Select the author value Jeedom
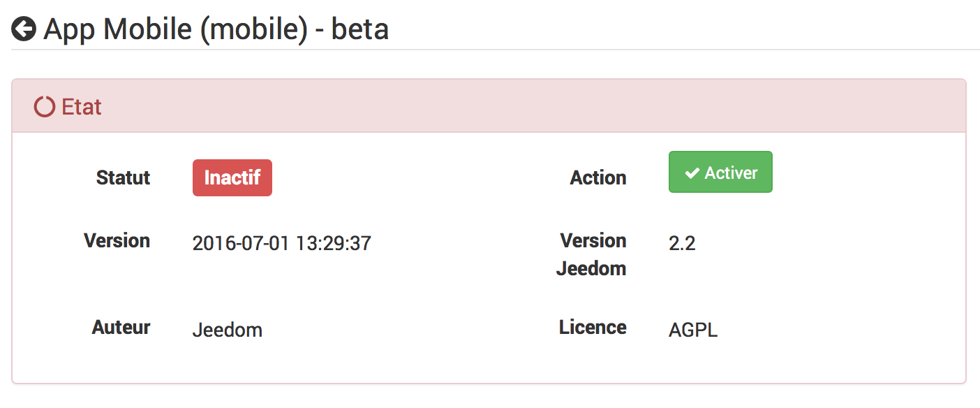980x408 pixels. pos(228,330)
